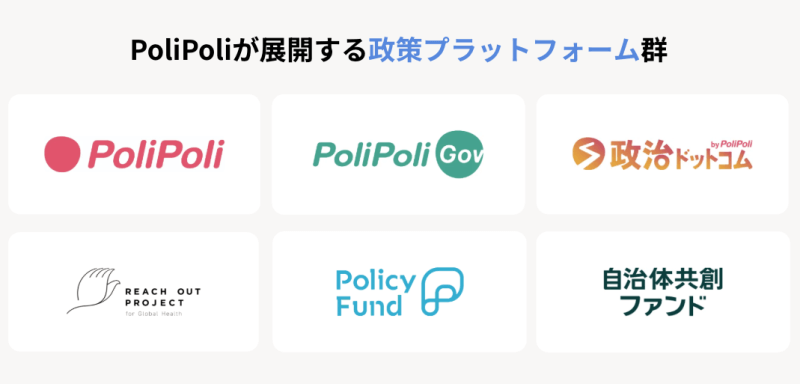Select the PoliPoli Gov platform card
The width and height of the screenshot is (800, 384).
398,154
